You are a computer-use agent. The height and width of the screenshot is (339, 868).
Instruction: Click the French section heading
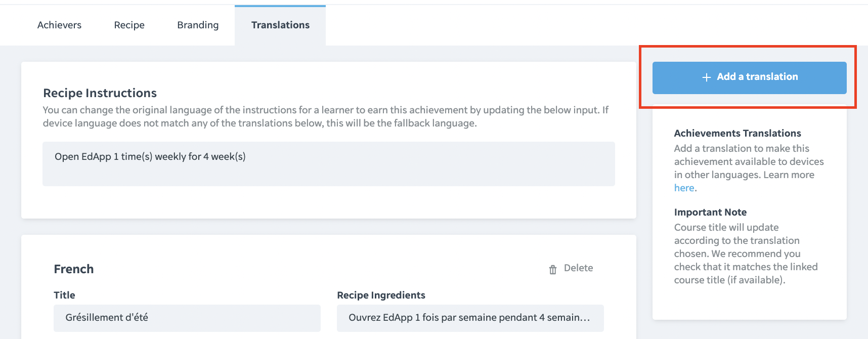74,269
